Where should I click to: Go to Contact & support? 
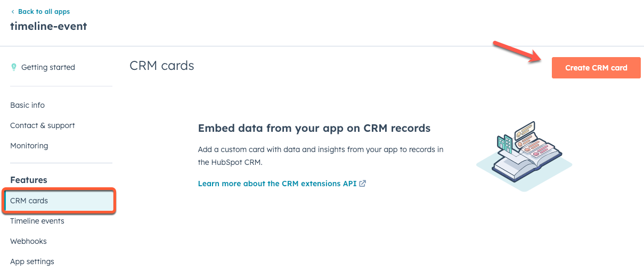[x=43, y=125]
